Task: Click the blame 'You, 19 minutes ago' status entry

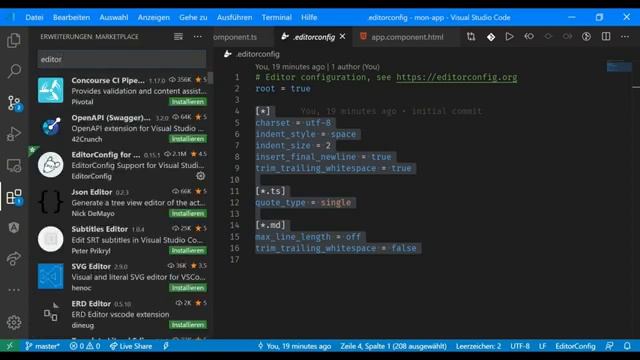Action: 294,346
